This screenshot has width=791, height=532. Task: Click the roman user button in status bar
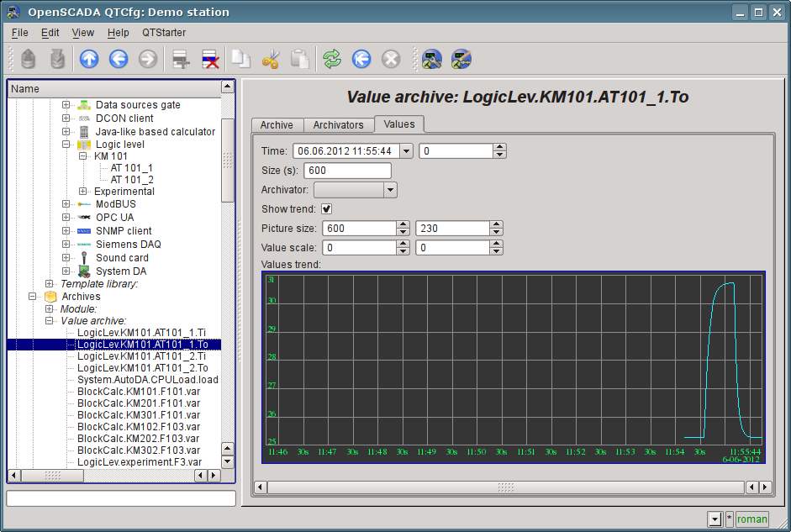tap(751, 519)
